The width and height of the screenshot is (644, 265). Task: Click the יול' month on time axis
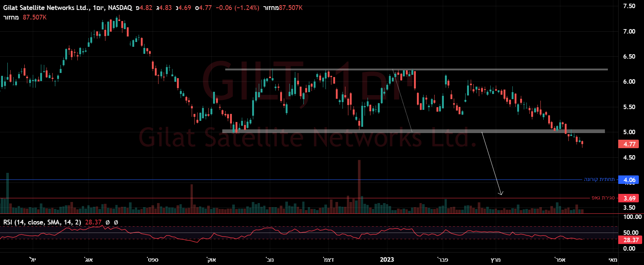33,259
